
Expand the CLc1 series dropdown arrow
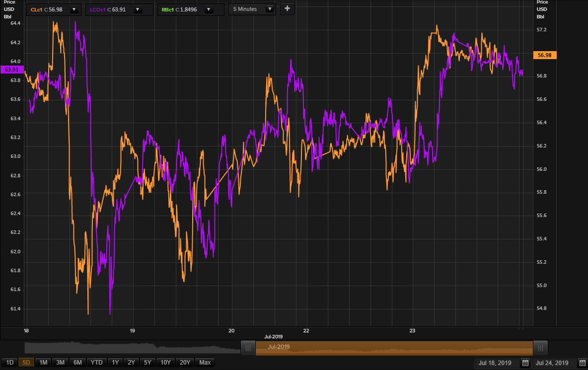pyautogui.click(x=74, y=10)
